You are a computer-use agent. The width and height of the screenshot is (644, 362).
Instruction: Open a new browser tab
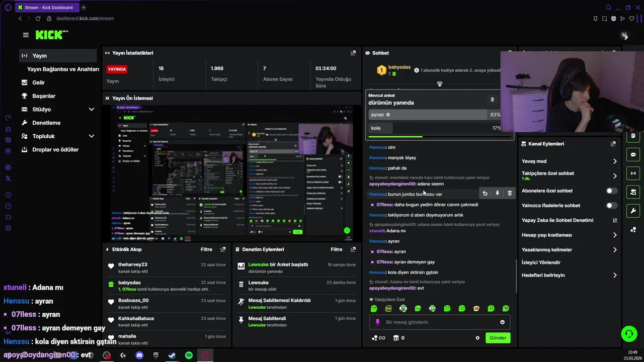[x=84, y=8]
